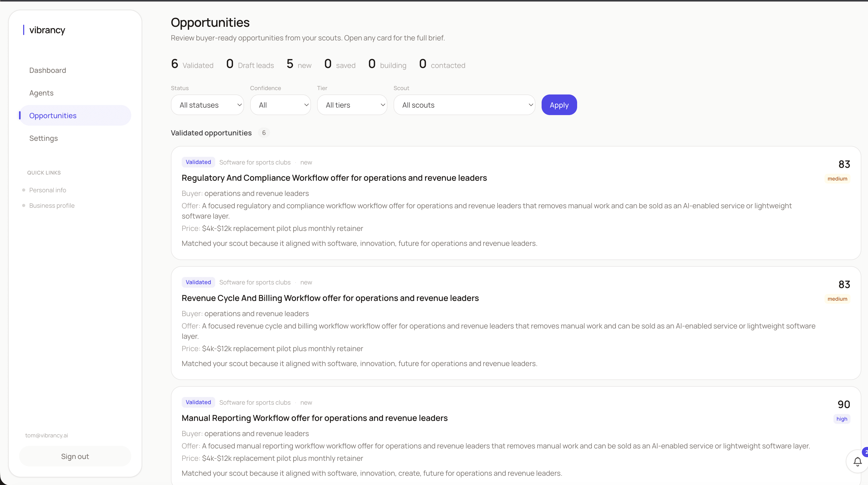This screenshot has height=485, width=868.
Task: Click the Price line on Manual Reporting card
Action: pos(272,458)
